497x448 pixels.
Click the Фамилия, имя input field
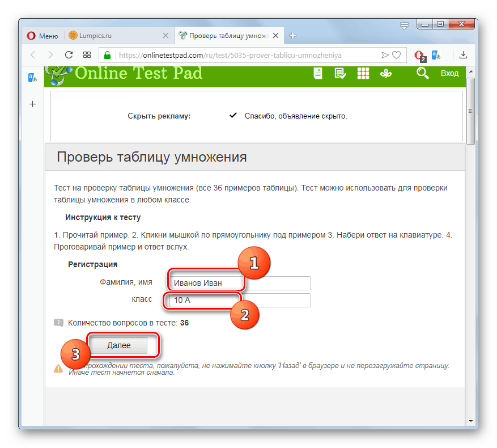pos(240,283)
